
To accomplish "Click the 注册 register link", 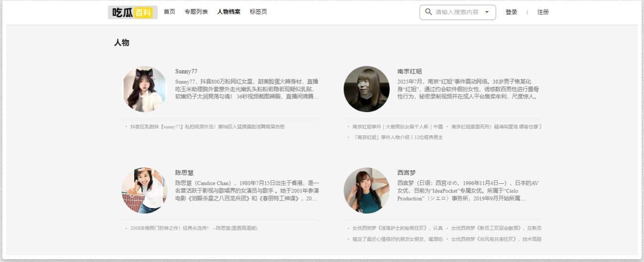I will coord(543,12).
